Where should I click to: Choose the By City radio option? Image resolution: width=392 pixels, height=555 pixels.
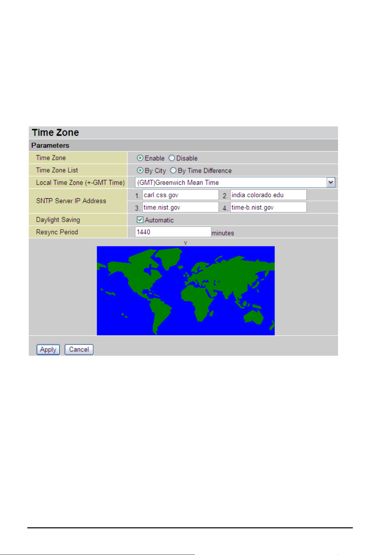click(x=140, y=171)
